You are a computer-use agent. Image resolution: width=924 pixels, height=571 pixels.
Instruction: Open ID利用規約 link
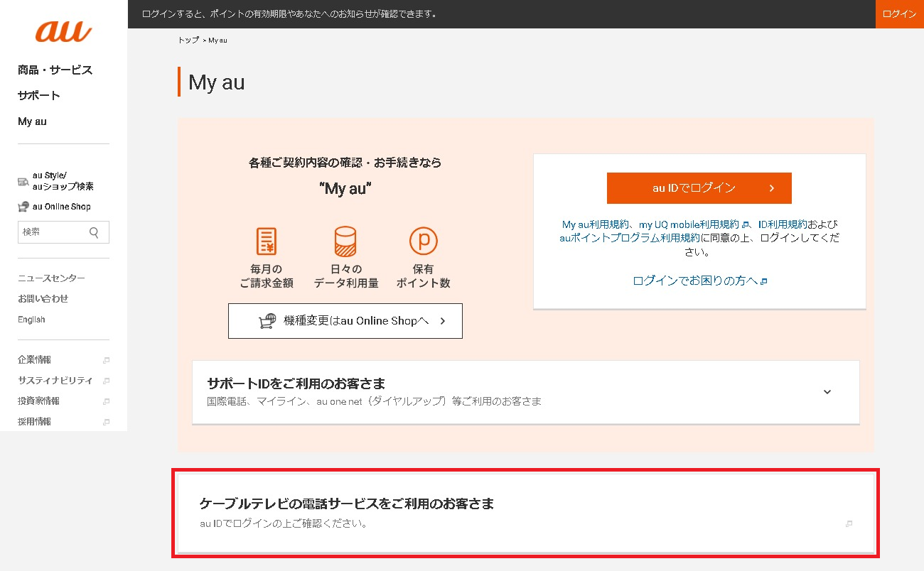point(783,224)
